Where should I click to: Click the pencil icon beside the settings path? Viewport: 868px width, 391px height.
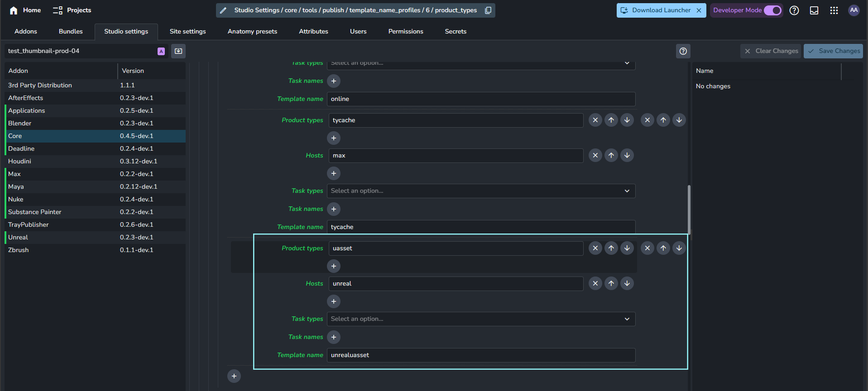pos(223,10)
